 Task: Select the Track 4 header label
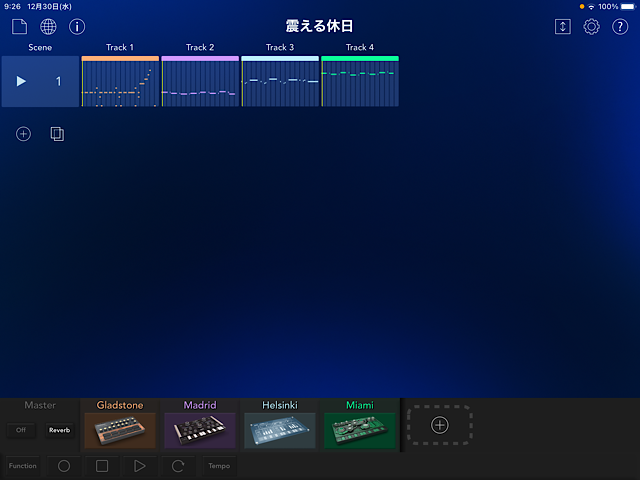click(360, 47)
